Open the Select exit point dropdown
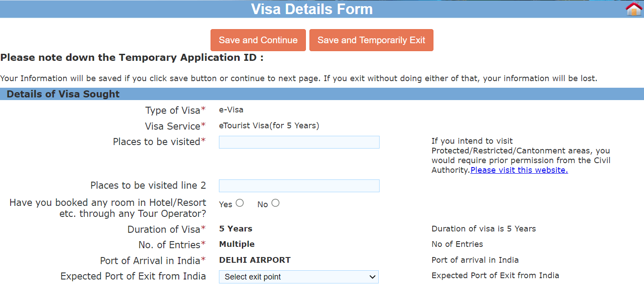Image resolution: width=644 pixels, height=287 pixels. 299,277
